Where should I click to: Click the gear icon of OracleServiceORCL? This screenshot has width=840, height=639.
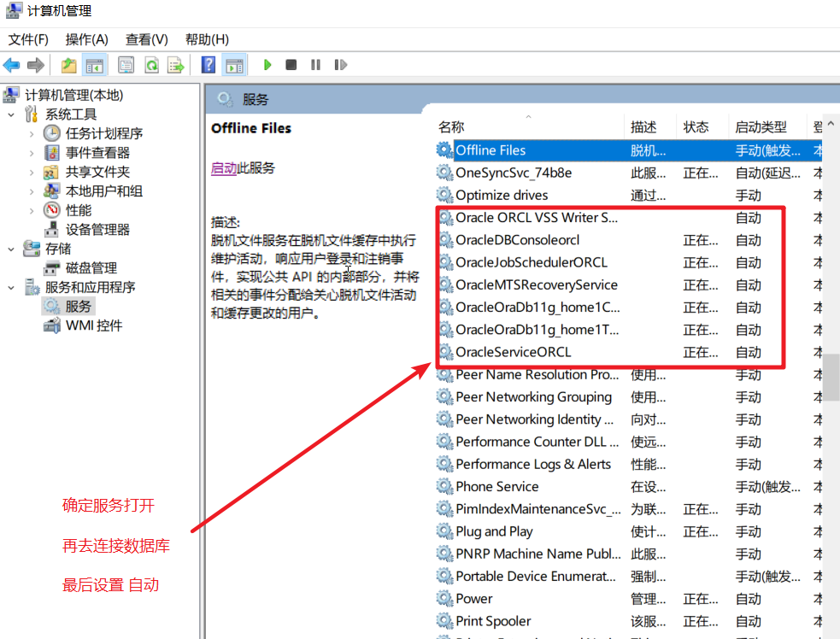[444, 352]
